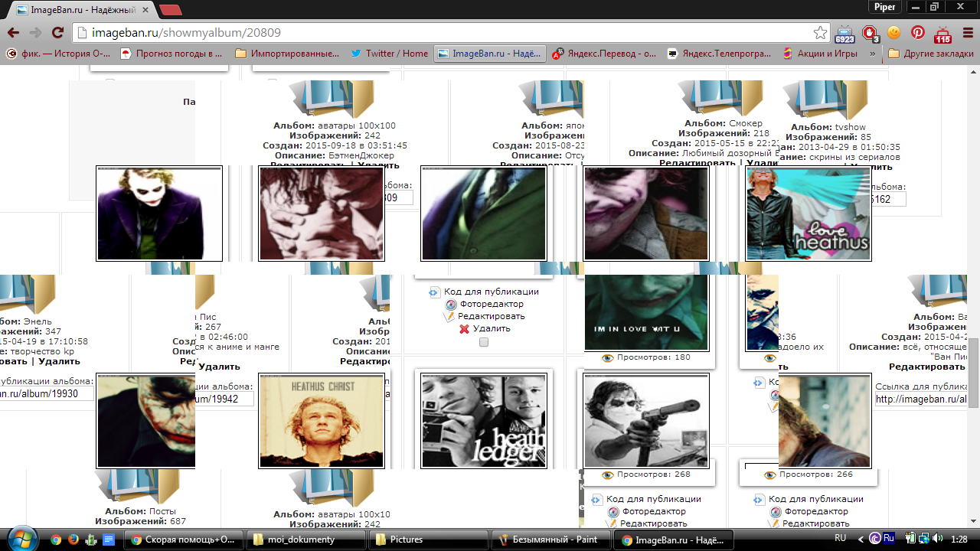Image resolution: width=980 pixels, height=551 pixels.
Task: Open the Twitter / Home bookmark
Action: (390, 54)
